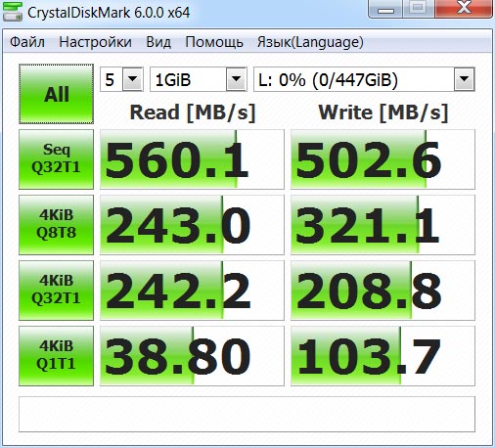Click the Read [MB/s] column header

click(x=193, y=112)
